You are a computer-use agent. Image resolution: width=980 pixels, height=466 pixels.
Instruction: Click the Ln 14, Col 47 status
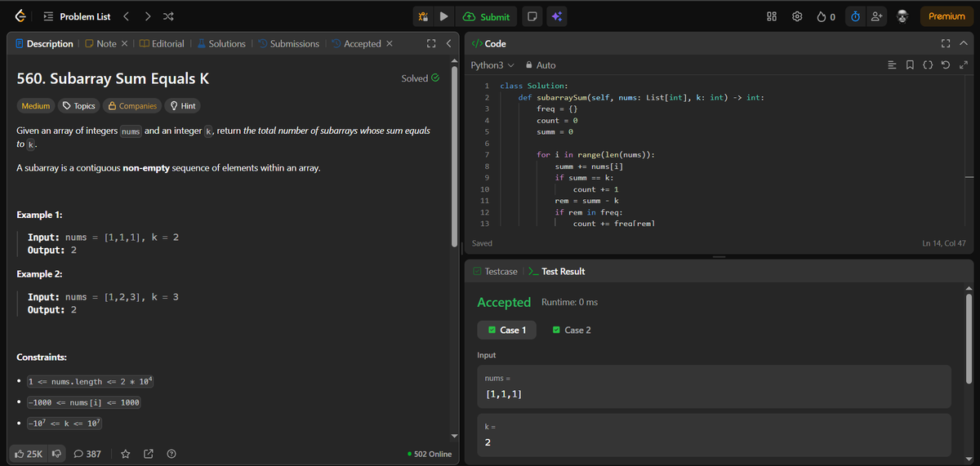[x=942, y=243]
